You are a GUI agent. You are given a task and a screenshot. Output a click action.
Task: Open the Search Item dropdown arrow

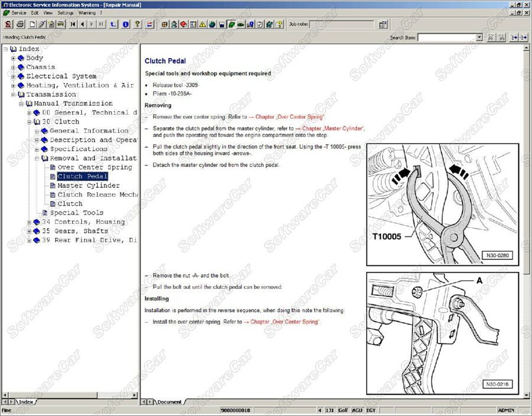tap(479, 37)
